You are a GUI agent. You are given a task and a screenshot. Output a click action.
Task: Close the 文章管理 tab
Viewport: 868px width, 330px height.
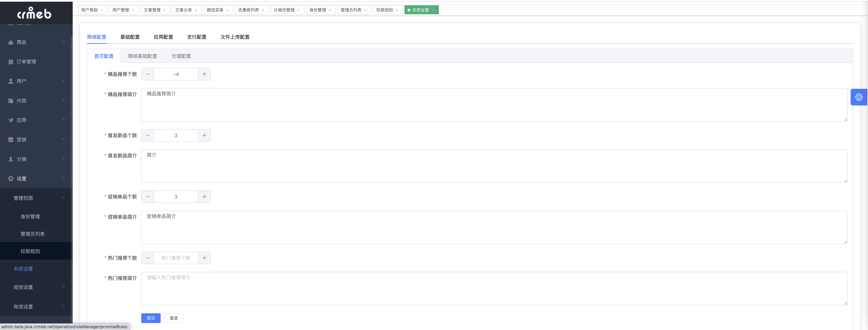click(x=164, y=10)
